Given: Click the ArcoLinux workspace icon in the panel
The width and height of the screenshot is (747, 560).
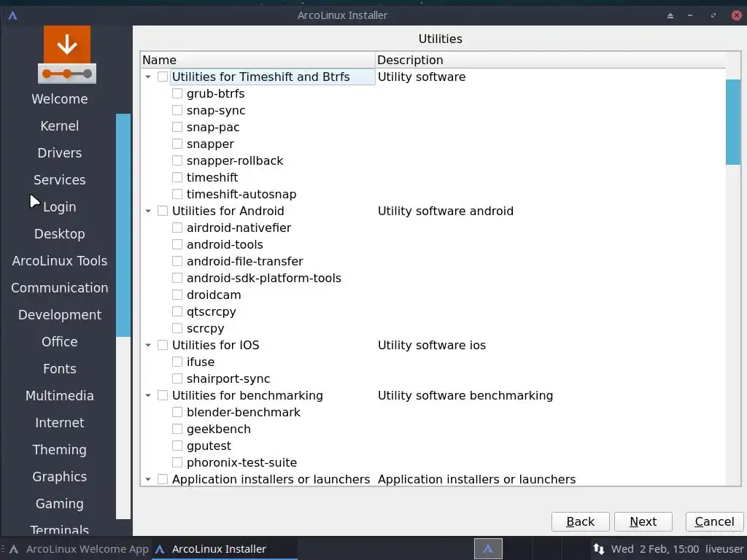Looking at the screenshot, I should point(488,549).
